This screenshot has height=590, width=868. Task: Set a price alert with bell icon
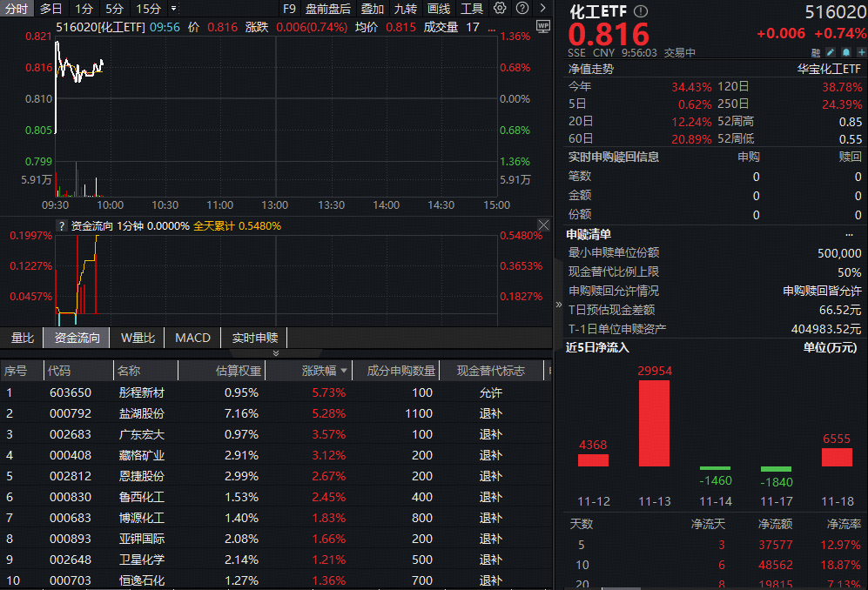(x=844, y=52)
